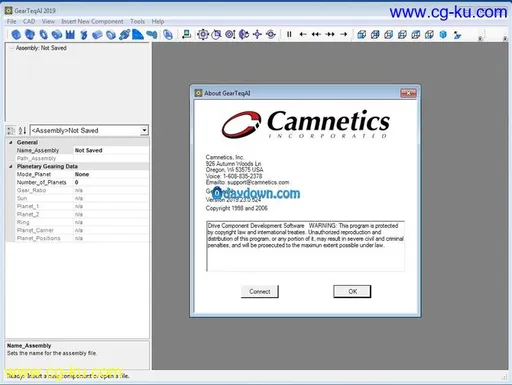Image resolution: width=512 pixels, height=385 pixels.
Task: Select the Name_Assembly property label
Action: (x=38, y=150)
